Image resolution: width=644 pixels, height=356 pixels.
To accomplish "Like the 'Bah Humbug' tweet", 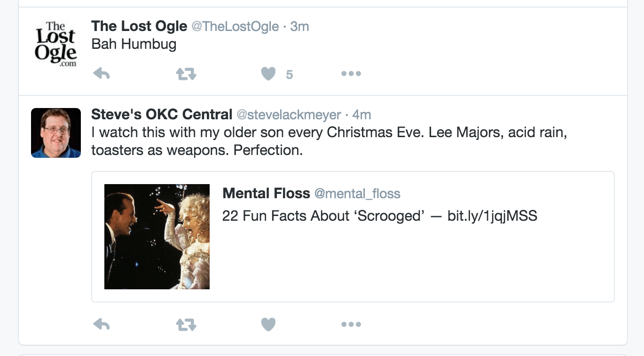I will tap(268, 74).
